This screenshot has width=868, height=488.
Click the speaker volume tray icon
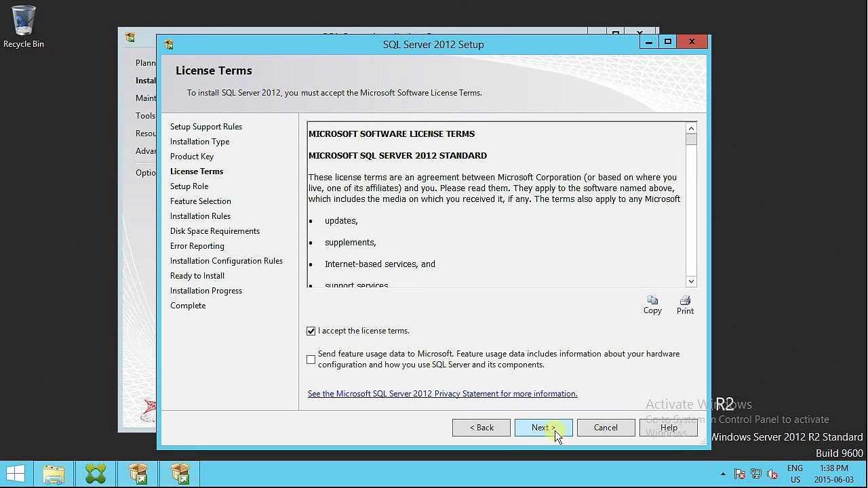[x=772, y=474]
